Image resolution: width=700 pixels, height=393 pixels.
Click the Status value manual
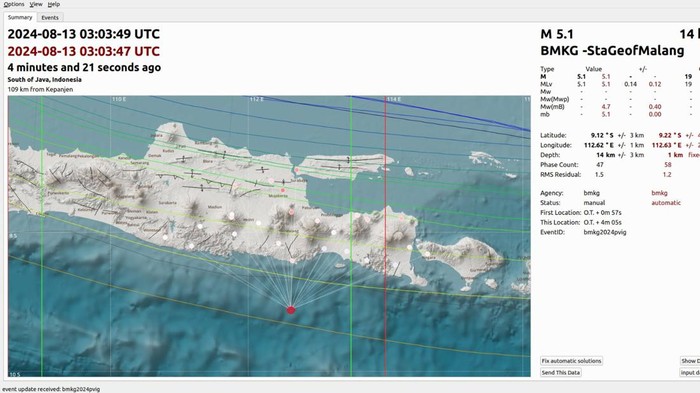tap(594, 203)
